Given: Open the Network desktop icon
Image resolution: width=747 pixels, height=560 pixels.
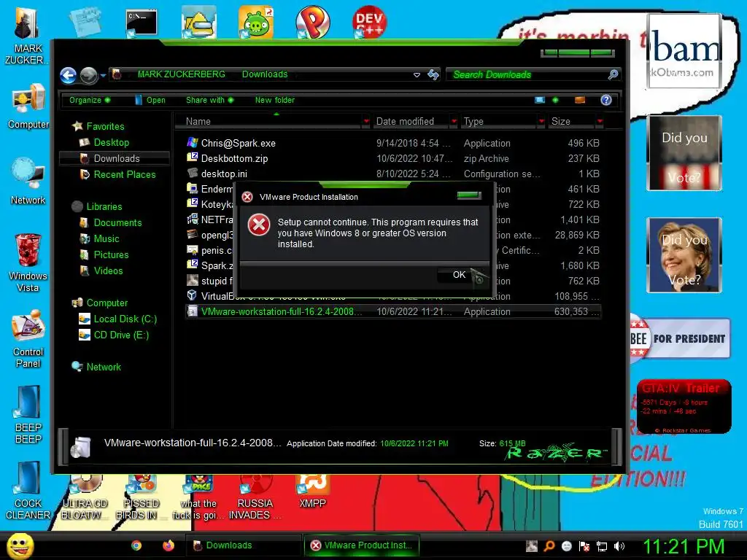Looking at the screenshot, I should tap(28, 182).
